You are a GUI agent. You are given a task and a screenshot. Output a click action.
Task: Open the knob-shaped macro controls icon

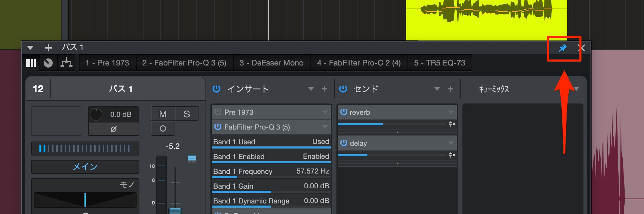click(x=48, y=63)
